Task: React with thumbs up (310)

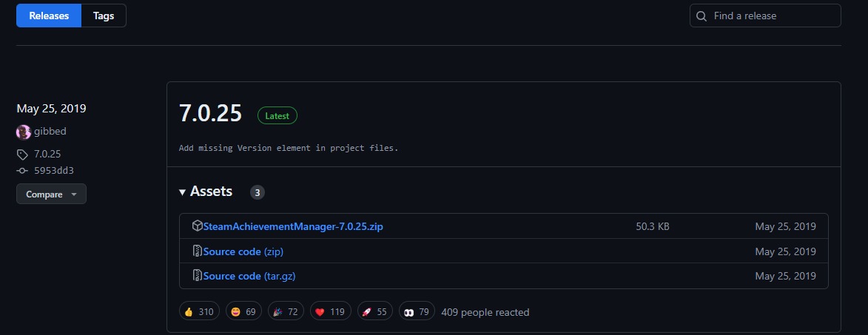Action: (199, 311)
